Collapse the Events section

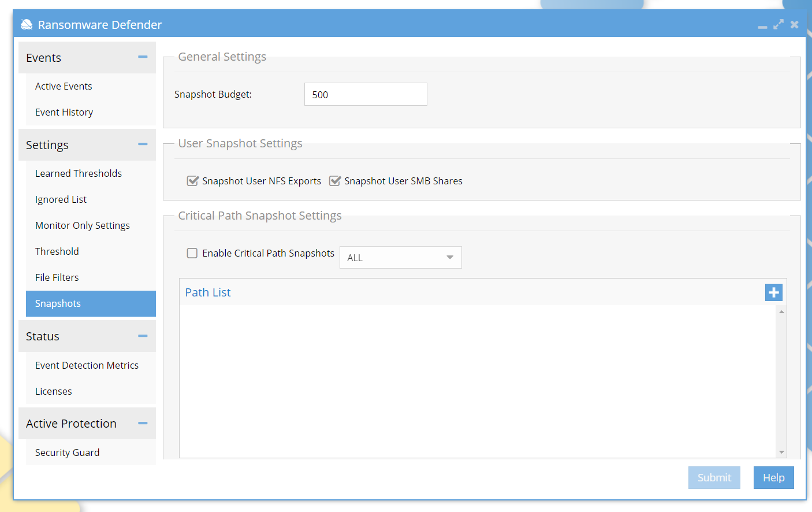143,57
